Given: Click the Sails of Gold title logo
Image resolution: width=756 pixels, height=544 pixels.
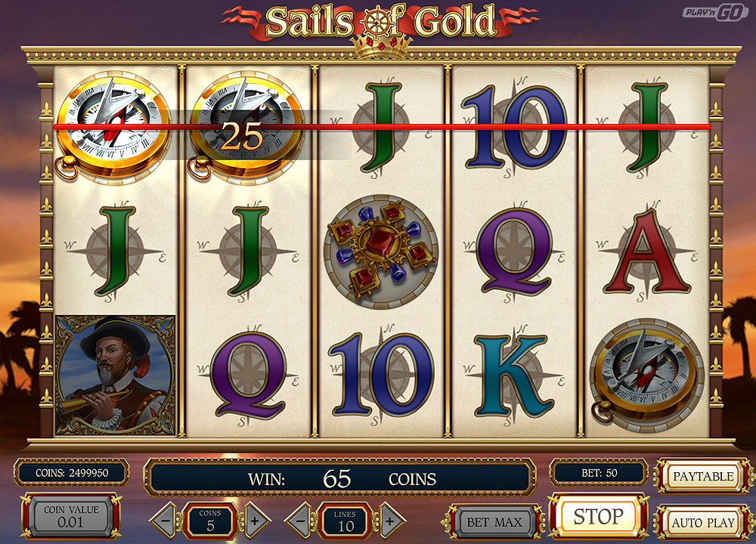Looking at the screenshot, I should click(x=381, y=24).
